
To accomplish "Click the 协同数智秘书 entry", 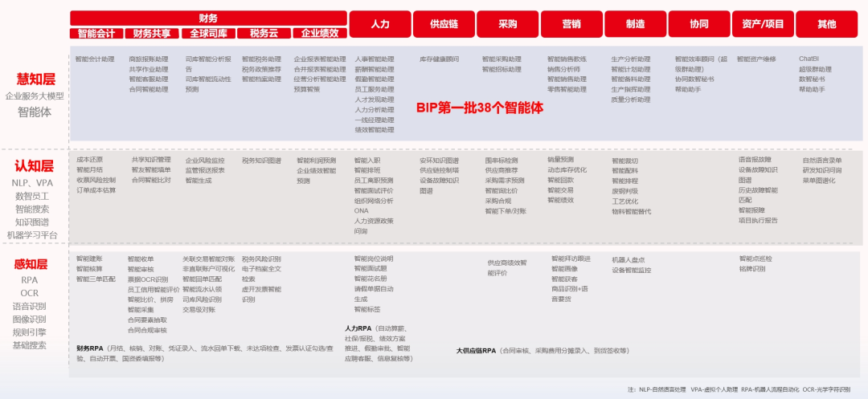I will (x=694, y=79).
